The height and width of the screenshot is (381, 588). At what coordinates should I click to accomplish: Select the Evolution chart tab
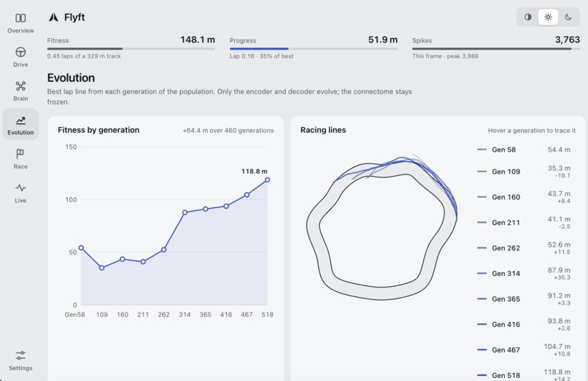click(20, 125)
